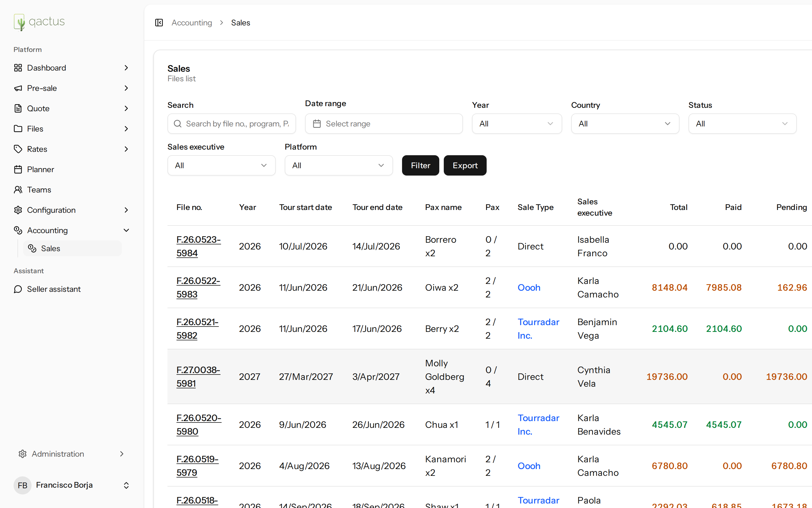Screen dimensions: 812x508
Task: Click the Files folder icon
Action: point(18,129)
